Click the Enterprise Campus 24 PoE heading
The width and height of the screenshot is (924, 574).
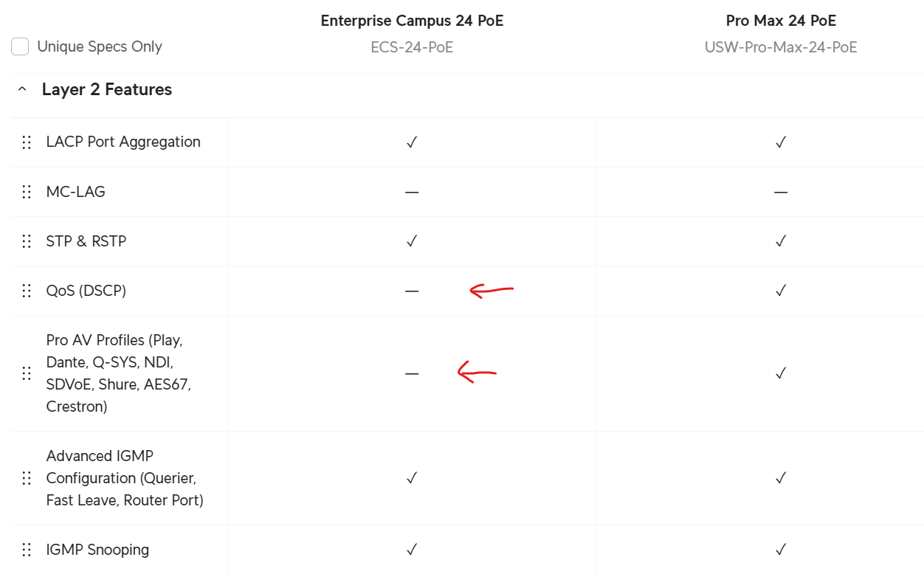(x=412, y=21)
